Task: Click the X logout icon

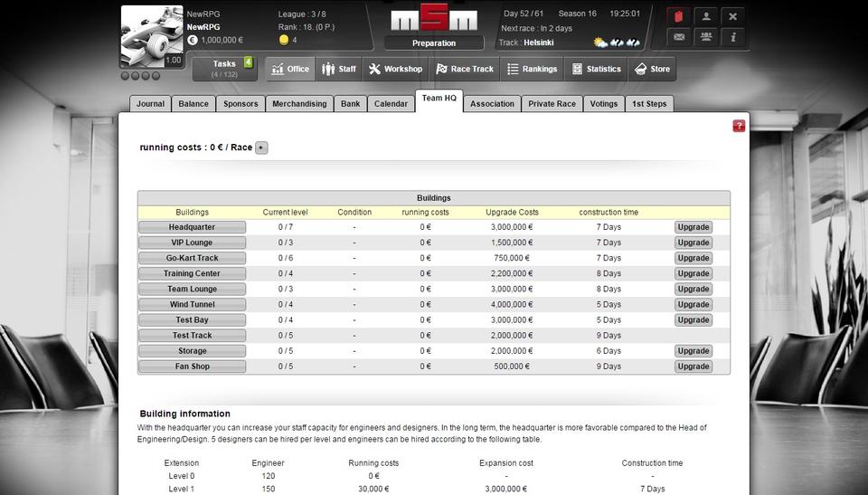Action: click(x=733, y=16)
